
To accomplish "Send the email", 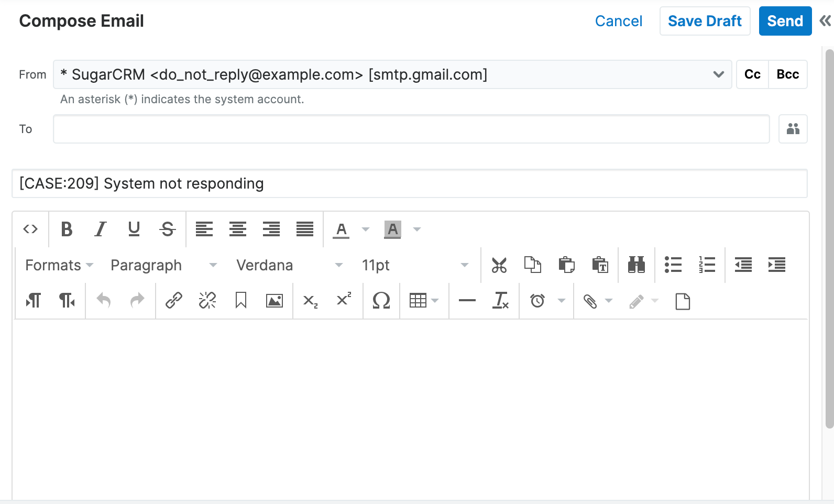I will click(x=785, y=21).
